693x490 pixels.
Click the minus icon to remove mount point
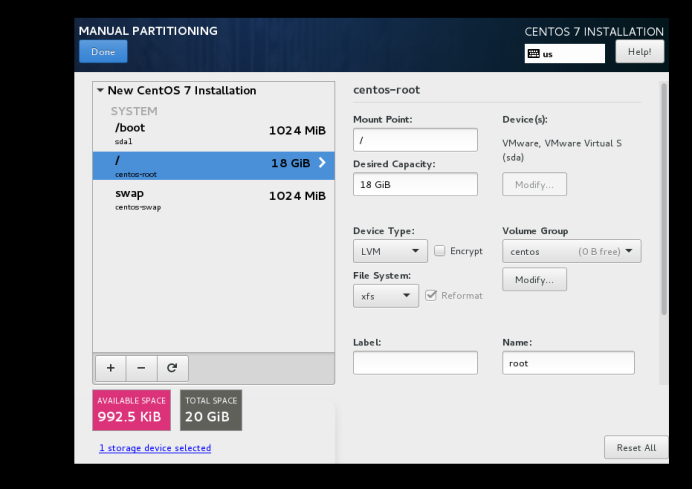click(x=141, y=368)
